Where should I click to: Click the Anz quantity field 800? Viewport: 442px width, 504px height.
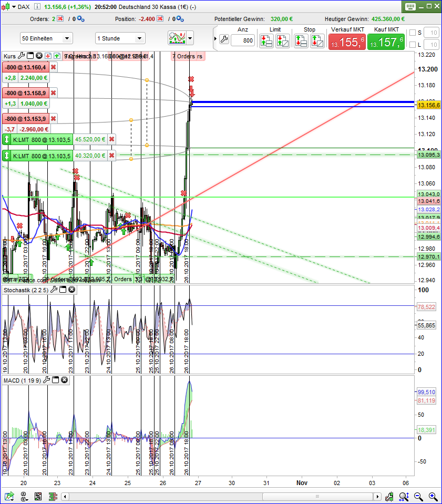click(243, 40)
